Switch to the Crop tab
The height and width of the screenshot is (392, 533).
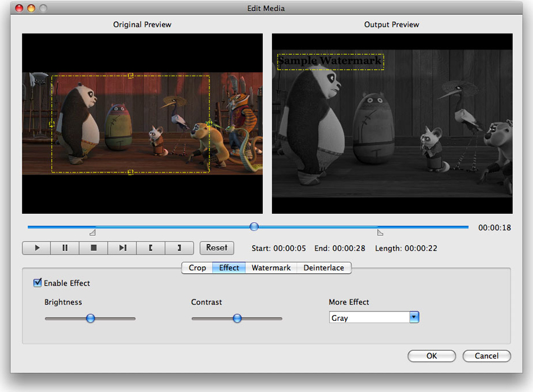[x=197, y=267]
